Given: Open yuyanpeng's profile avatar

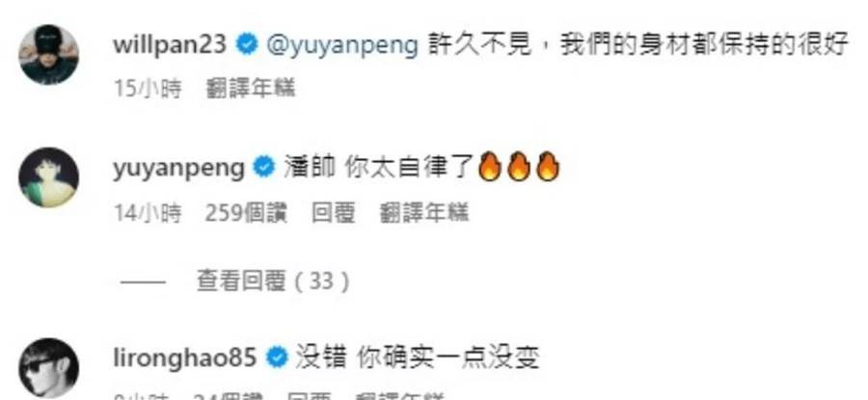Looking at the screenshot, I should click(49, 177).
